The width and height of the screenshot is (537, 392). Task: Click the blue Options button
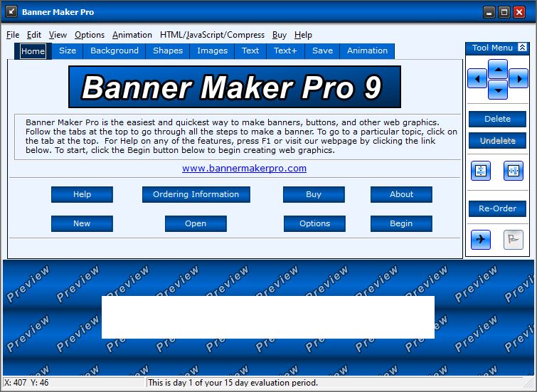(x=314, y=223)
